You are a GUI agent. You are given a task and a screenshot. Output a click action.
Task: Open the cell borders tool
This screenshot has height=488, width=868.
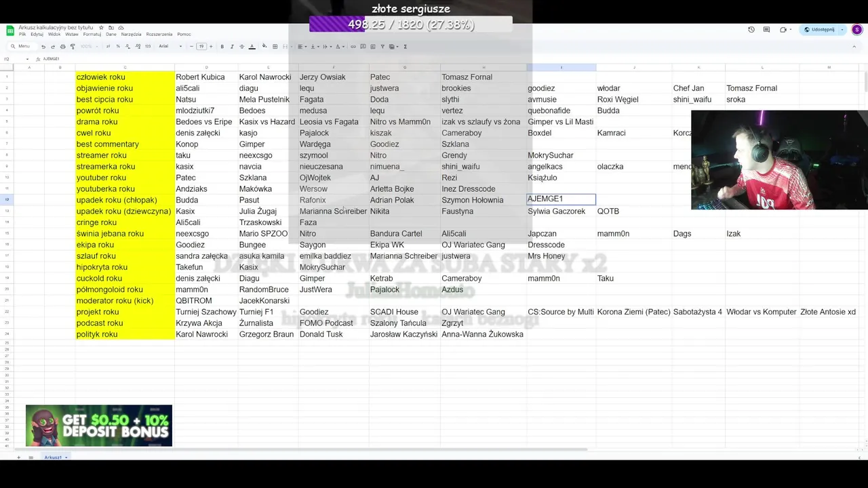tap(275, 47)
